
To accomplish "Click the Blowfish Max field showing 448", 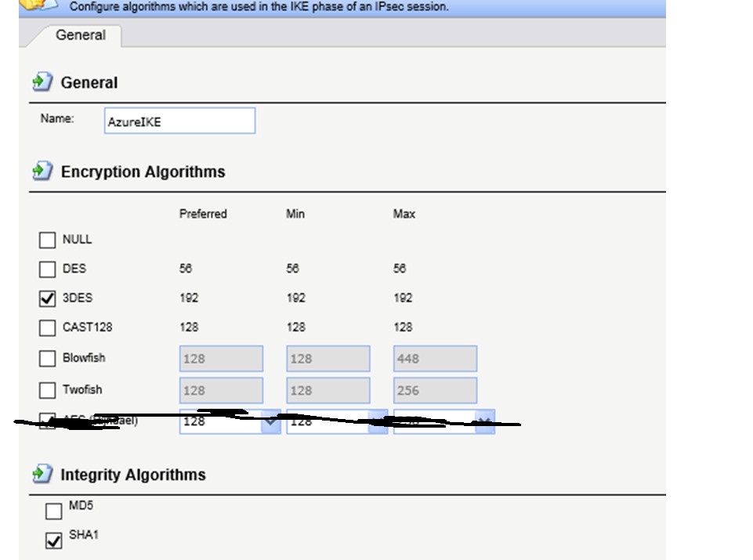I will point(435,359).
